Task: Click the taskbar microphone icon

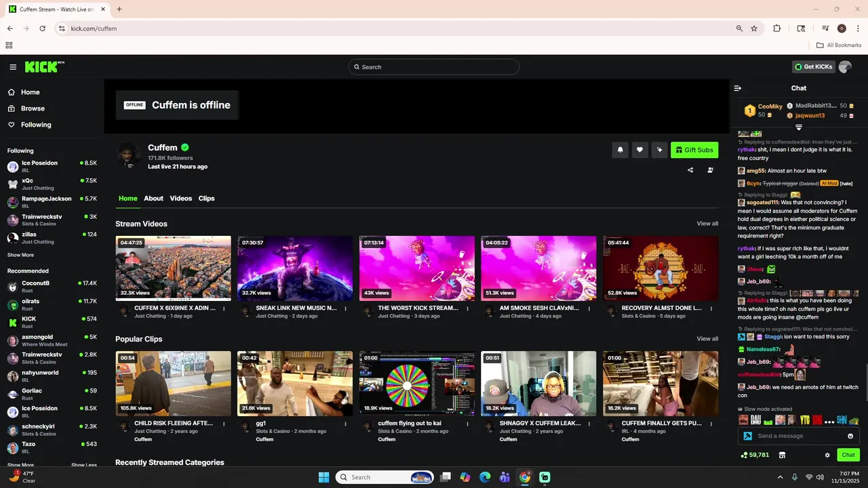Action: 795,477
